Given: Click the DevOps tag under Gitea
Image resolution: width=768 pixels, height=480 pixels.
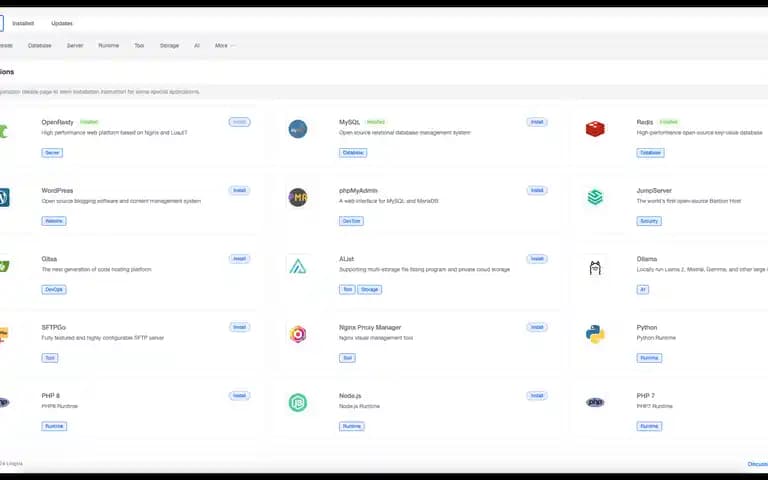Looking at the screenshot, I should 54,289.
